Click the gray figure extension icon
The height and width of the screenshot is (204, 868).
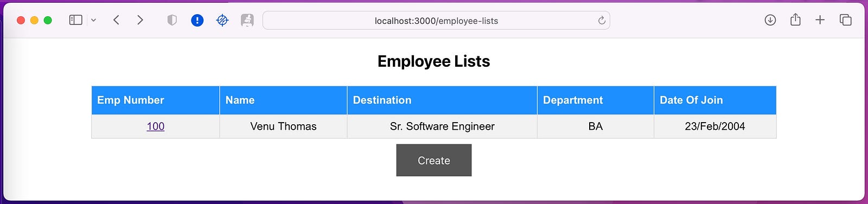point(247,20)
